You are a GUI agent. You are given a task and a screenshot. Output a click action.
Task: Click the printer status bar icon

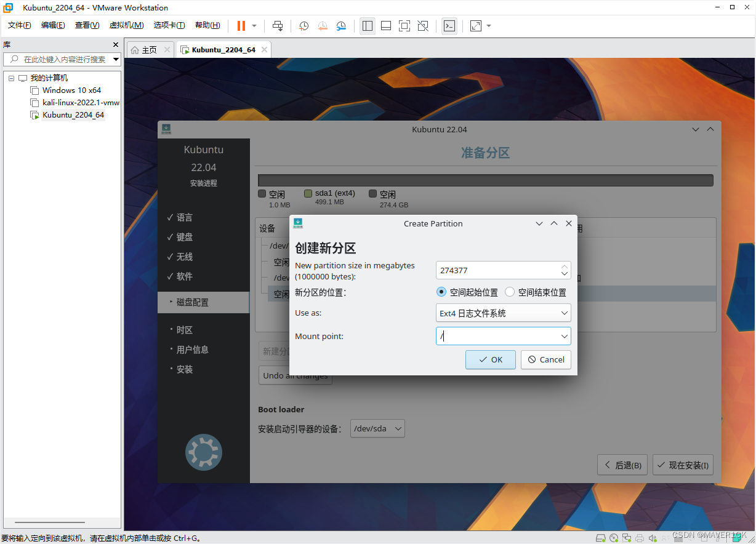click(640, 538)
